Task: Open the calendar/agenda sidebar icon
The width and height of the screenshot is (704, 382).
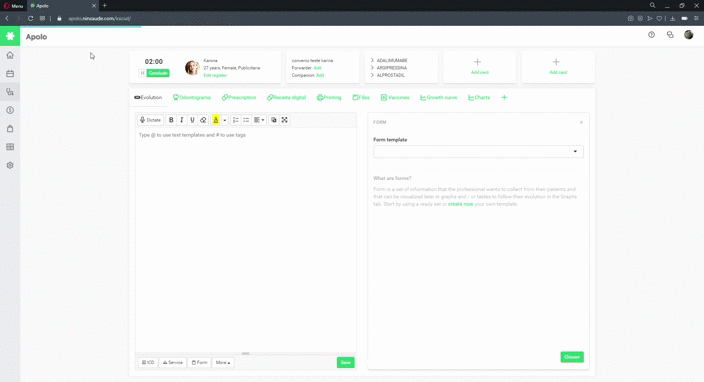Action: tap(10, 74)
